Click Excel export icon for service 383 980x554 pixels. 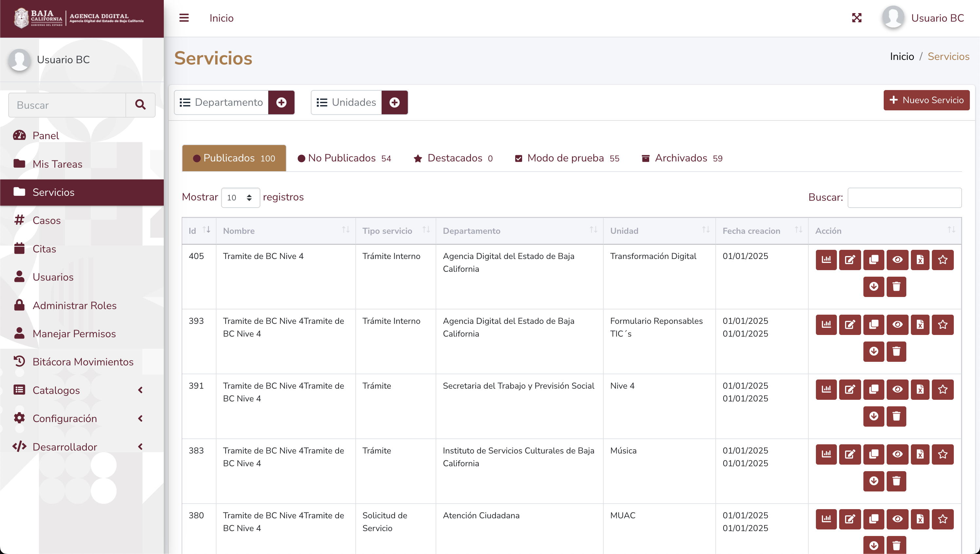pos(920,454)
